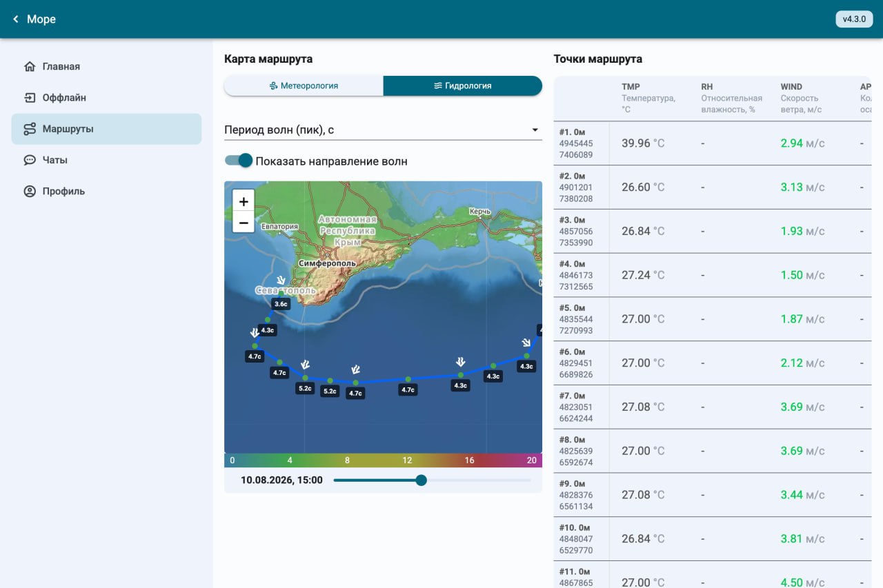Open Профиль via the user icon
This screenshot has height=588, width=883.
30,191
